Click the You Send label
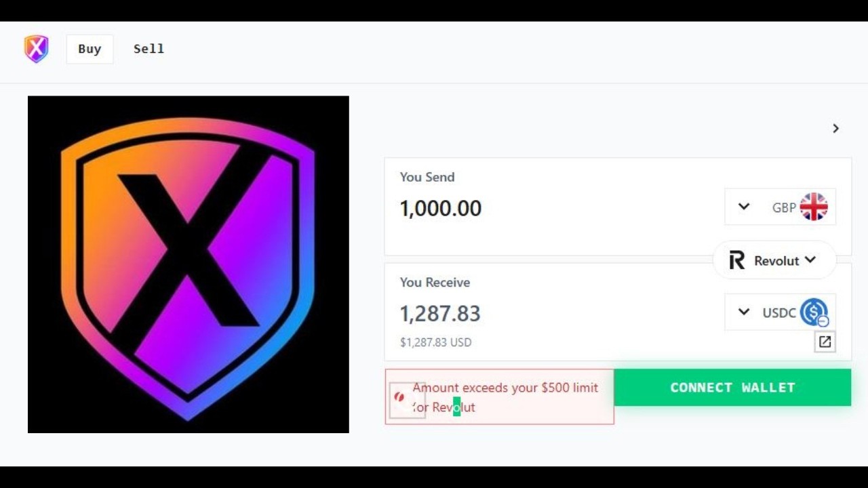 (x=427, y=177)
